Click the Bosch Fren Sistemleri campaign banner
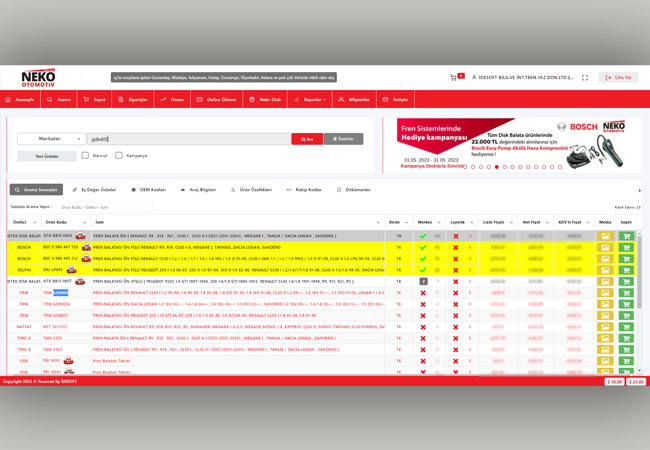The height and width of the screenshot is (450, 650). pos(512,145)
